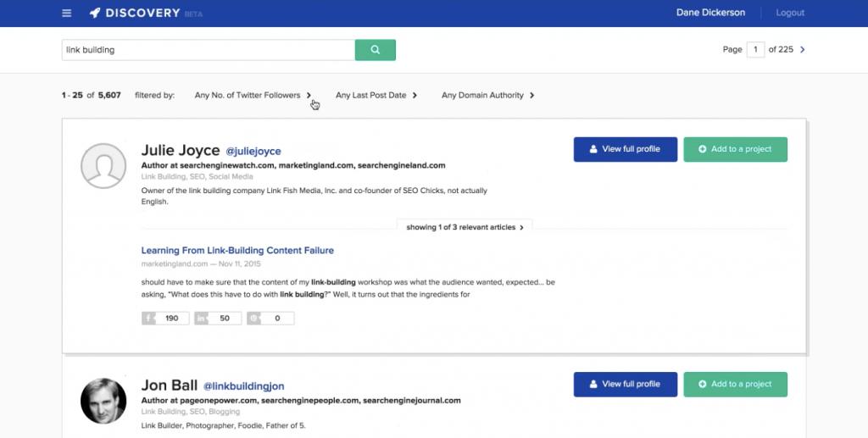Click the Julie Joyce name heading

[181, 151]
